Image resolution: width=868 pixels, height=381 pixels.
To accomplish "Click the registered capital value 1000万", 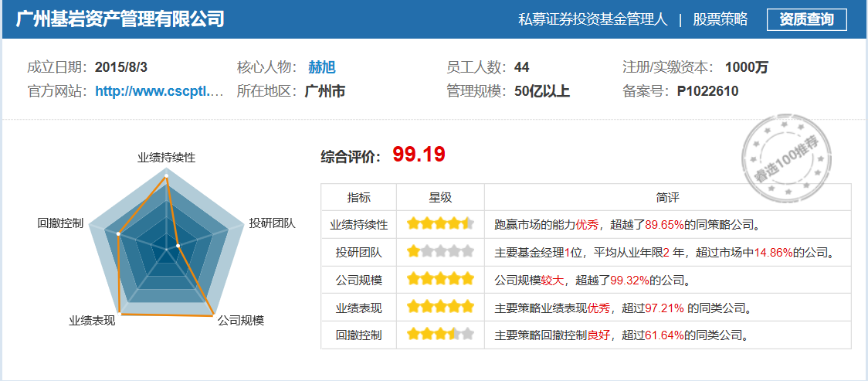I will 747,67.
